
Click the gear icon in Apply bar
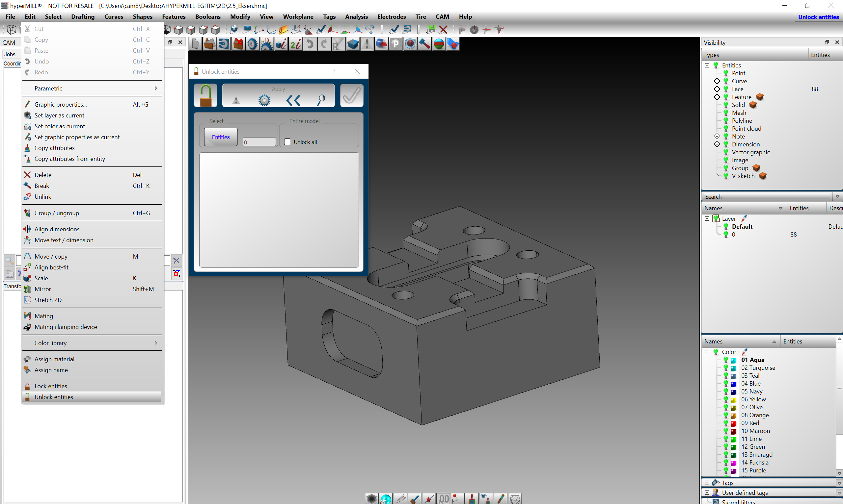tap(264, 100)
